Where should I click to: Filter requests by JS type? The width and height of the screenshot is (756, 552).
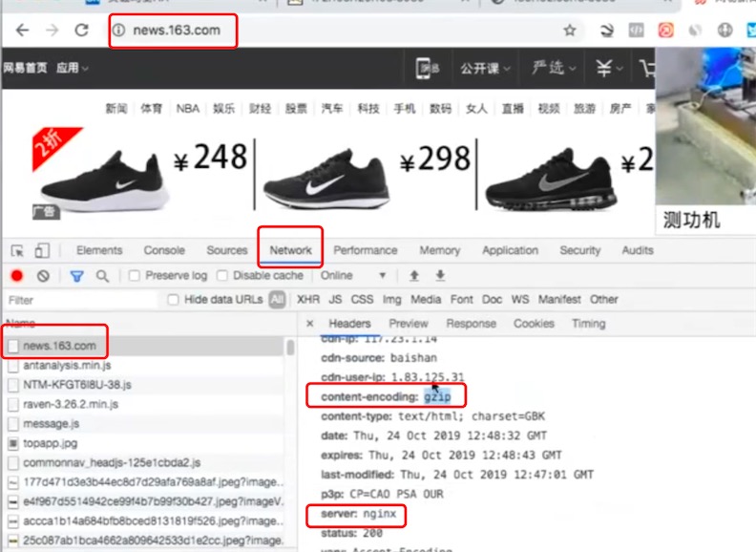(335, 300)
